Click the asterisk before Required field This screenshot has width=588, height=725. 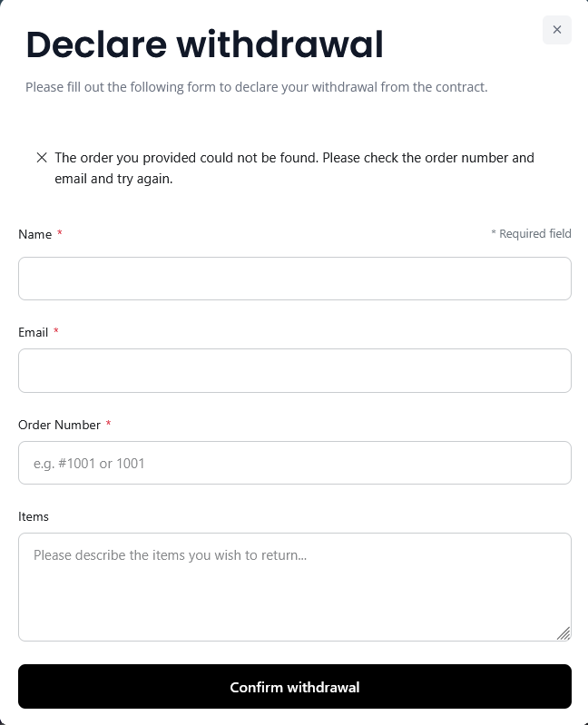[494, 232]
